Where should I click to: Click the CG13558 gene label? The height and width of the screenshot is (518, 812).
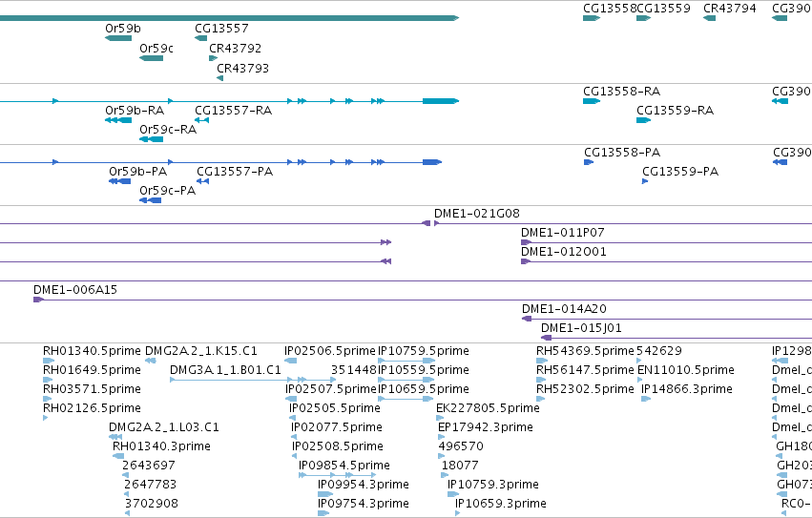click(610, 9)
